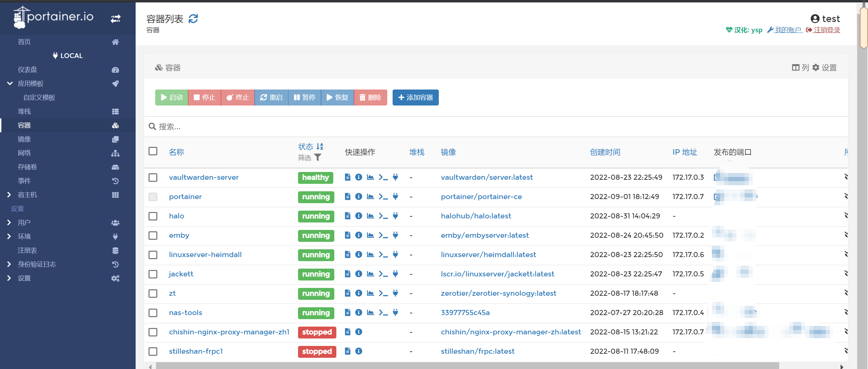868x369 pixels.
Task: Expand the 宿主机 sidebar section
Action: pyautogui.click(x=9, y=195)
